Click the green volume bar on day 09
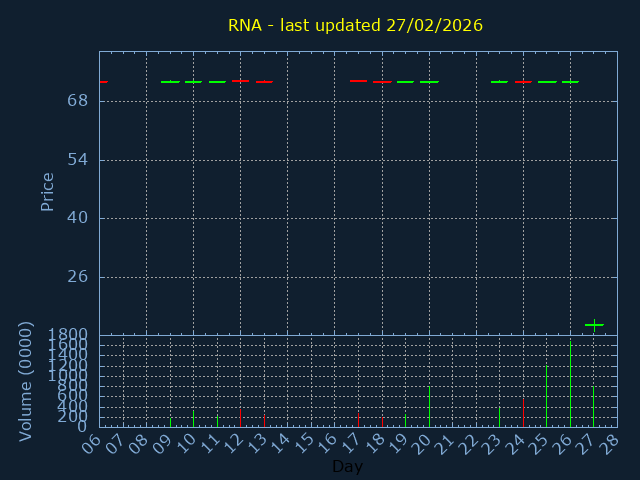This screenshot has height=480, width=640. [x=170, y=421]
